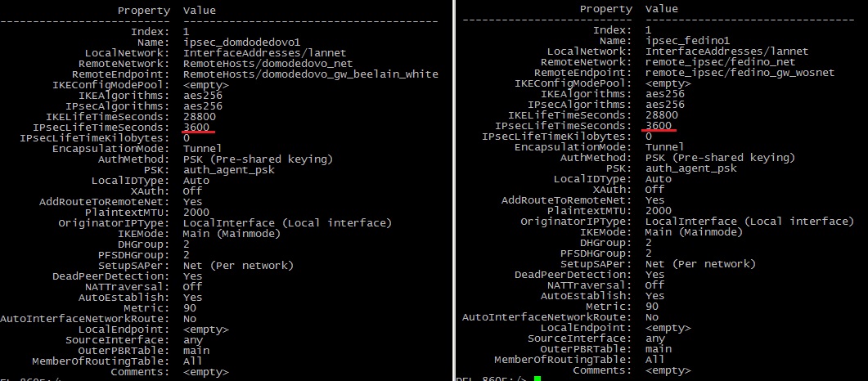Click the IKEMode Main (Mainmode) value in fedino listing
Image resolution: width=868 pixels, height=381 pixels.
[x=694, y=231]
